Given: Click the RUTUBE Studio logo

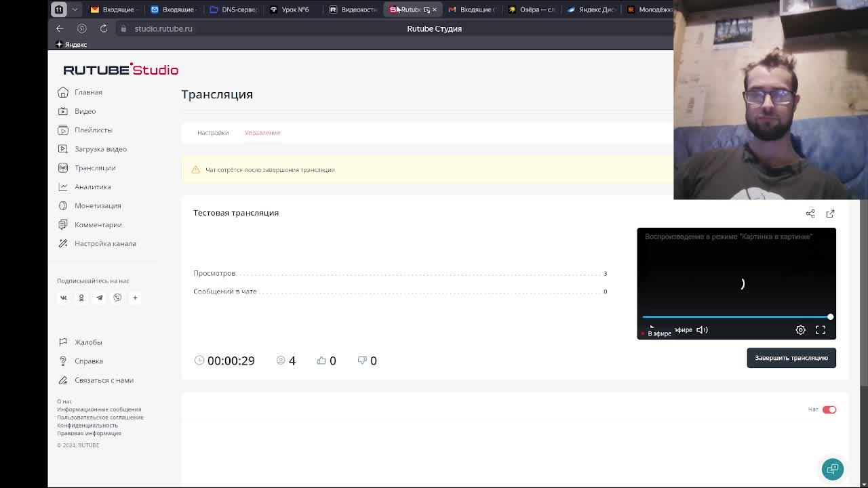Looking at the screenshot, I should 121,70.
